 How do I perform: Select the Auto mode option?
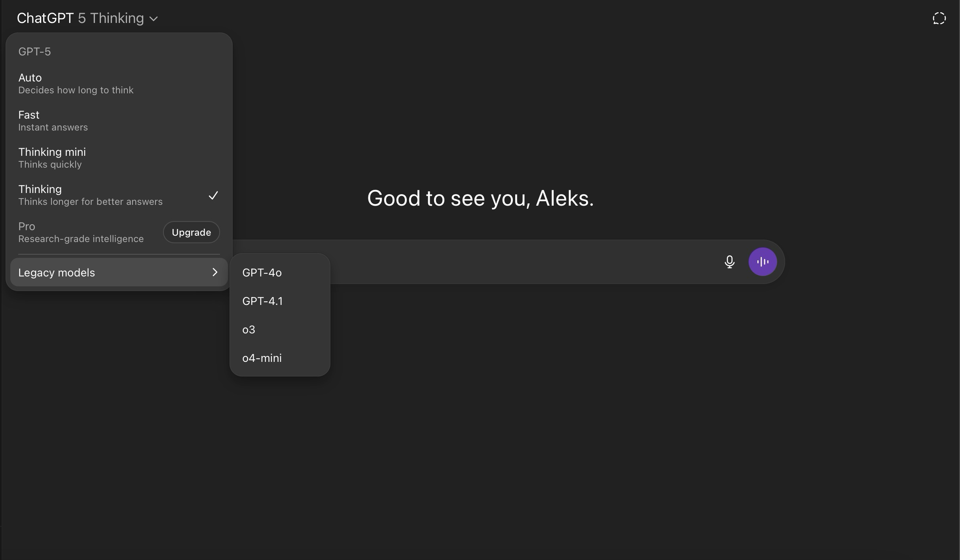coord(76,83)
